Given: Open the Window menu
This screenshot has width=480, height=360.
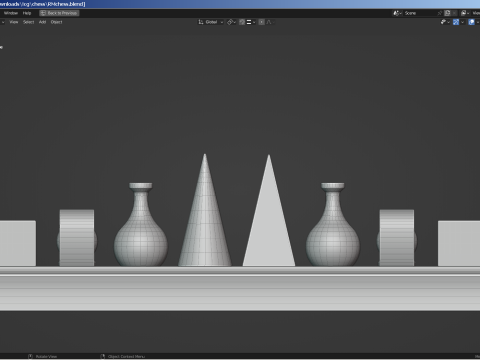Looking at the screenshot, I should (x=11, y=13).
